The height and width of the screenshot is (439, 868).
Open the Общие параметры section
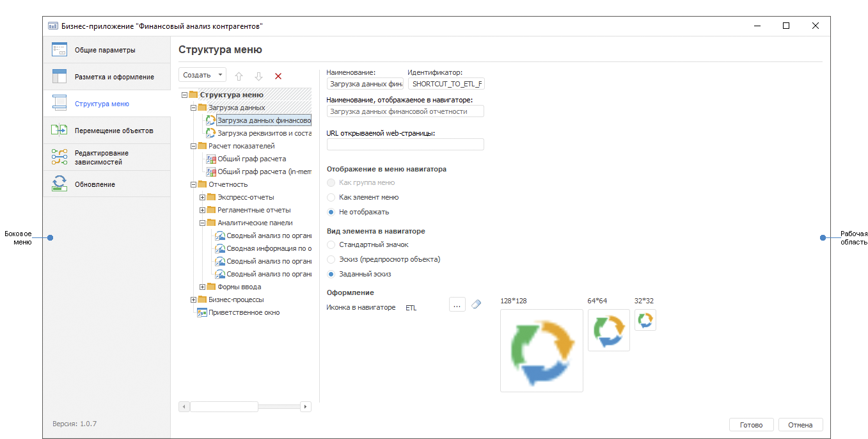[105, 50]
